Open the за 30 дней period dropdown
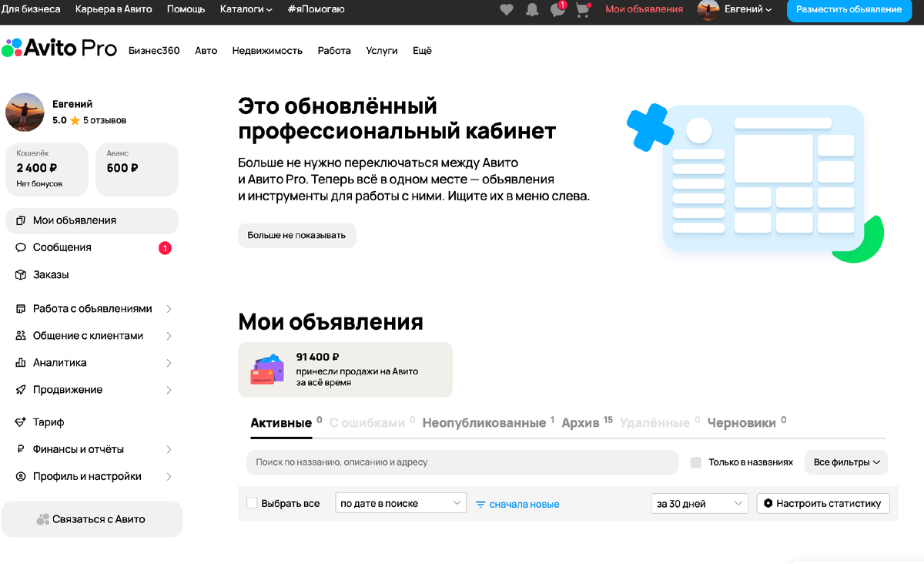 699,503
